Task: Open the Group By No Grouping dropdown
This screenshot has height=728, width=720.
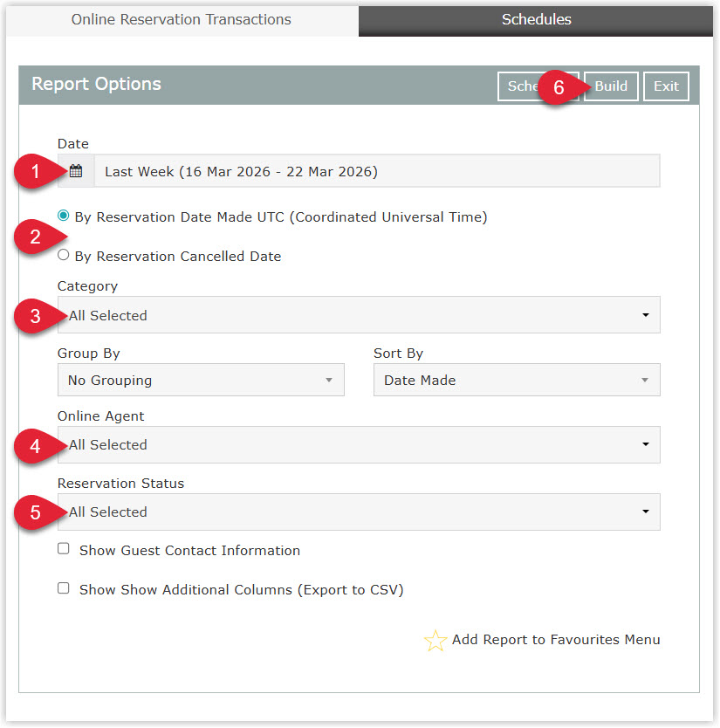Action: (x=201, y=381)
